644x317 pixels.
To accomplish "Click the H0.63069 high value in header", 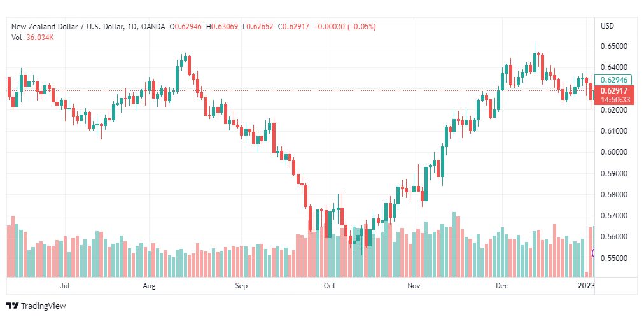I will pos(221,27).
